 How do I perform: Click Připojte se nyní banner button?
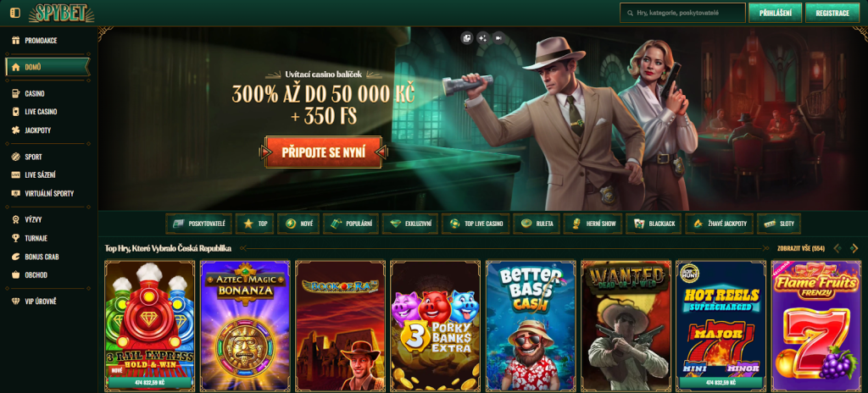point(324,152)
